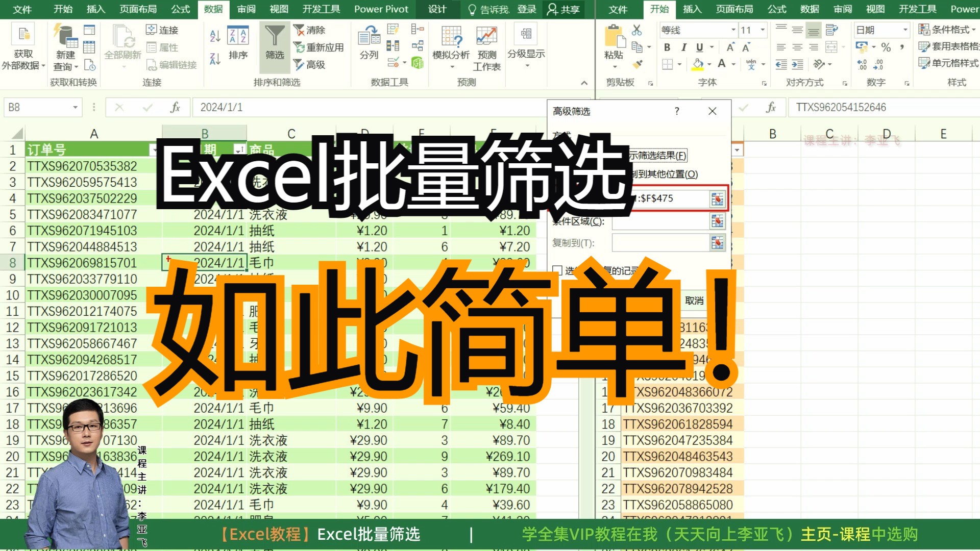Open the Power Pivot tab
Image resolution: width=980 pixels, height=551 pixels.
(381, 9)
